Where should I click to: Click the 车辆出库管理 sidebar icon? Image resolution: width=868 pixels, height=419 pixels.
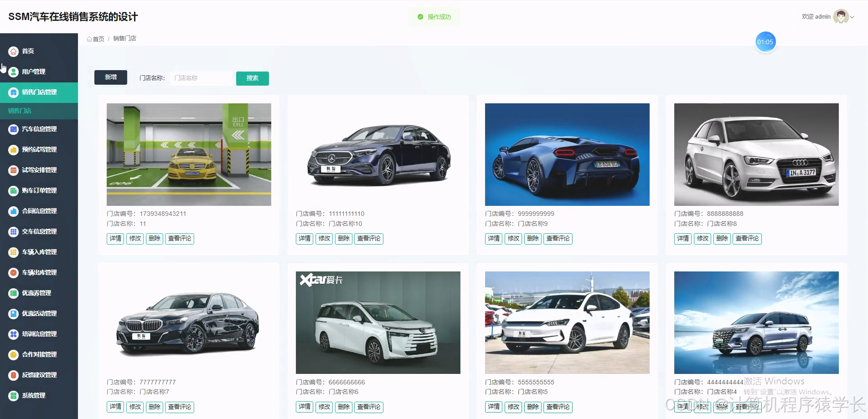[14, 273]
